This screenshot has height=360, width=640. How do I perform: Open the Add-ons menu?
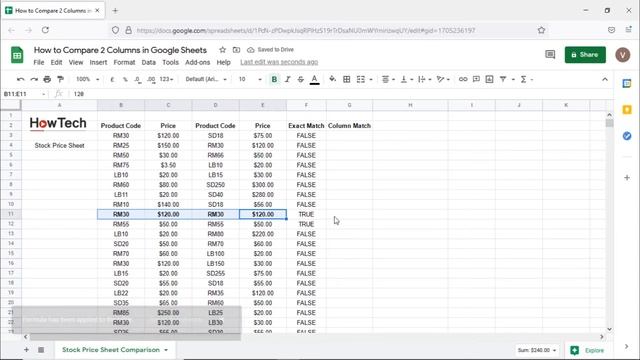[x=198, y=62]
